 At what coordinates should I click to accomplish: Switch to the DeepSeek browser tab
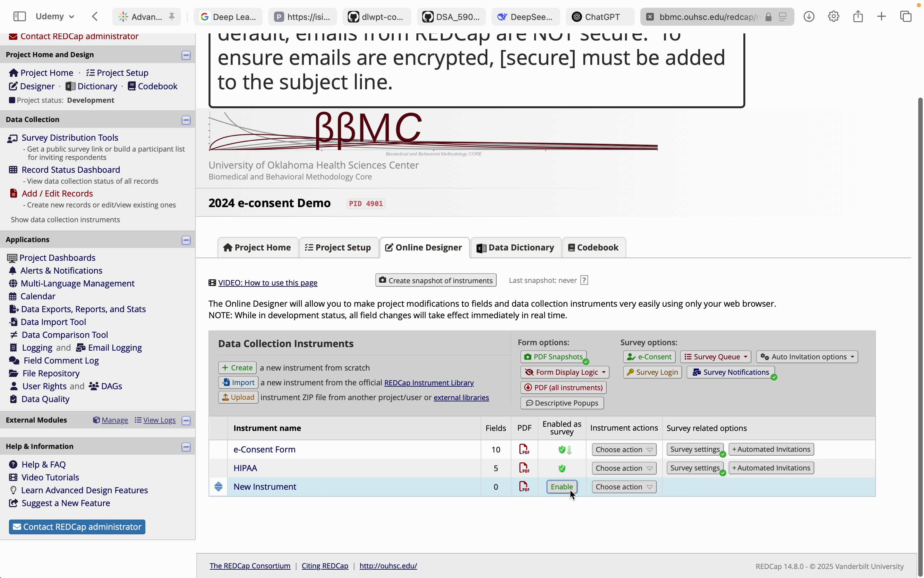pyautogui.click(x=526, y=17)
